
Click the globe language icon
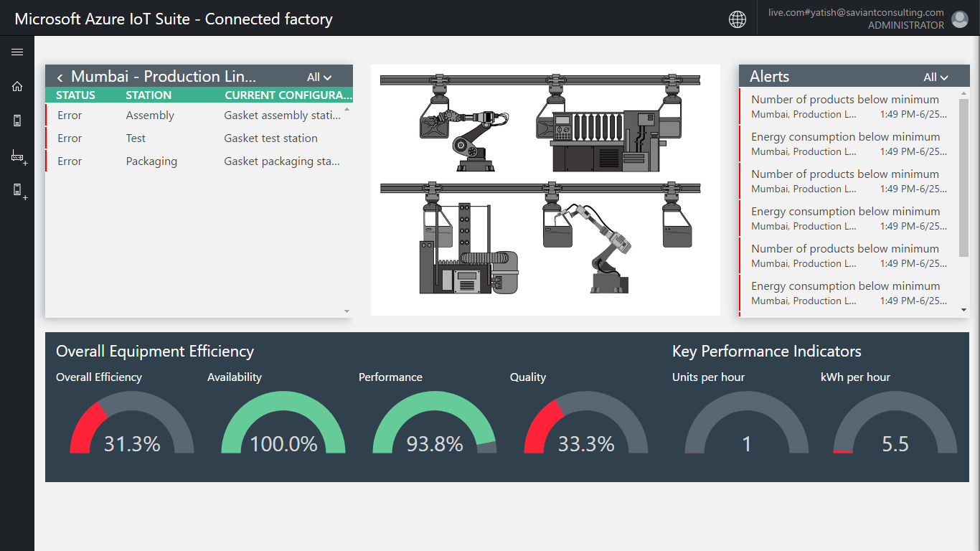(737, 19)
